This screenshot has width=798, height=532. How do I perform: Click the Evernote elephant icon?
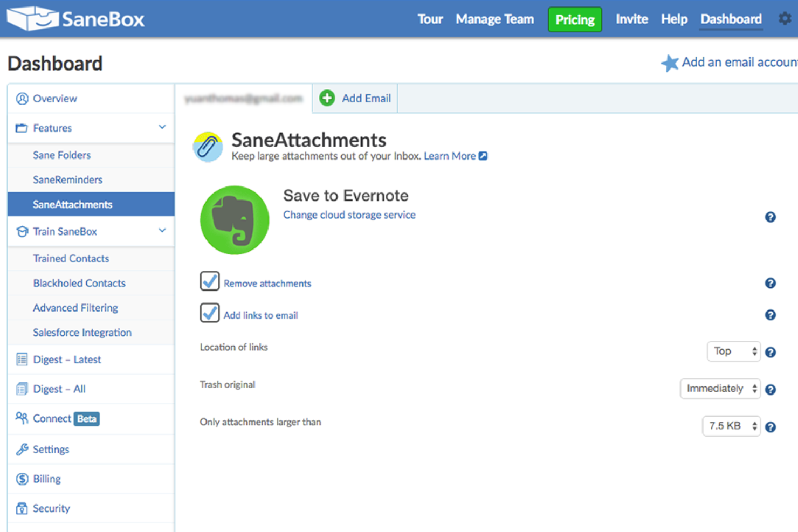click(x=234, y=219)
